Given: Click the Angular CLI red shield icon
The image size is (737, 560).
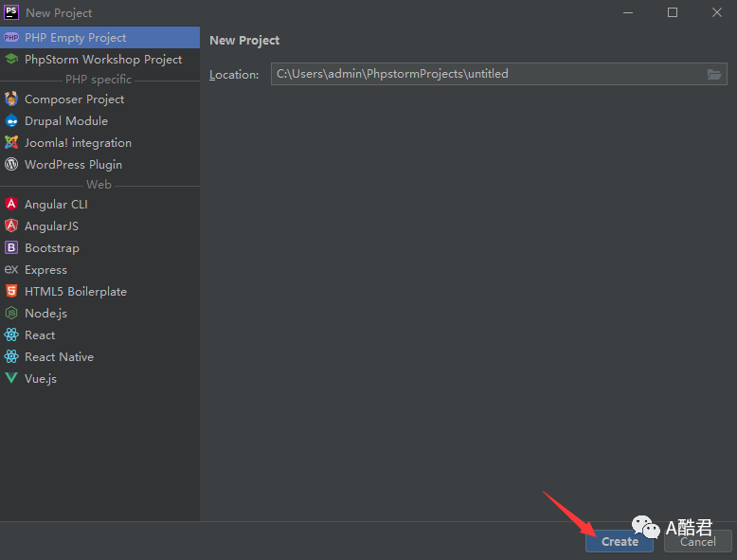Looking at the screenshot, I should (11, 204).
